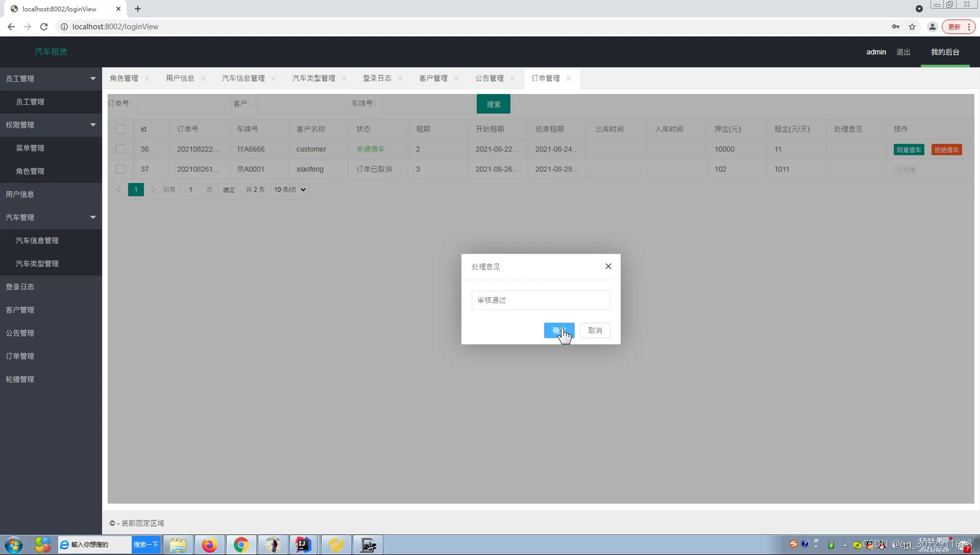Click the 确定 page jump button
Viewport: 980px width, 555px height.
229,190
